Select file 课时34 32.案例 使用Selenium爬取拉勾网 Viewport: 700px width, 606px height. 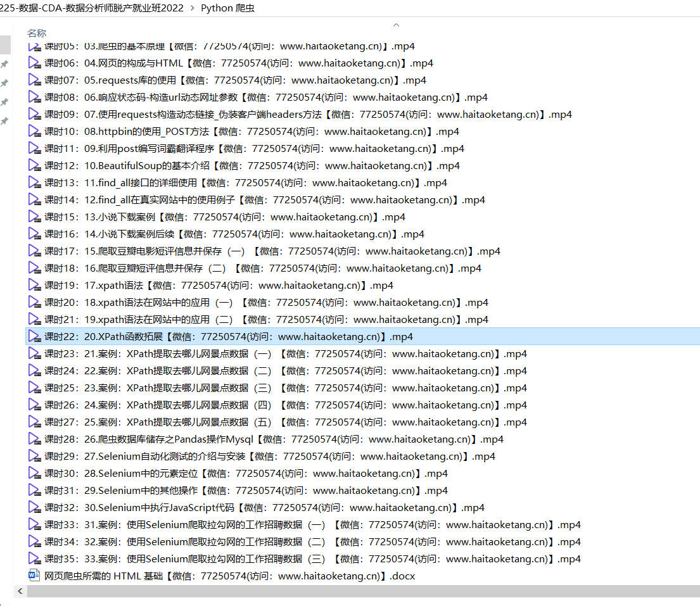tap(312, 542)
